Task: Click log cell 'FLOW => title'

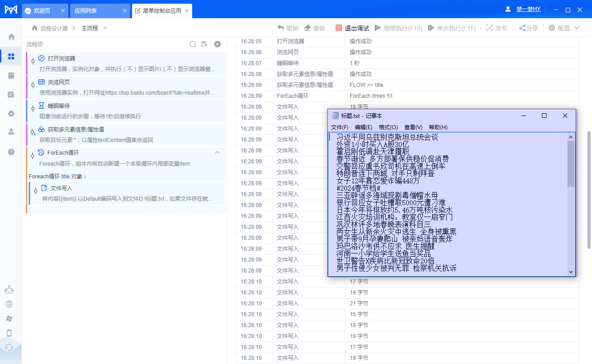Action: [367, 85]
